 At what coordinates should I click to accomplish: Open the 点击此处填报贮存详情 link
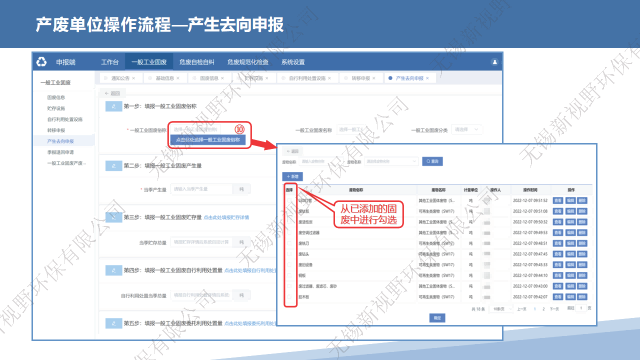click(226, 217)
